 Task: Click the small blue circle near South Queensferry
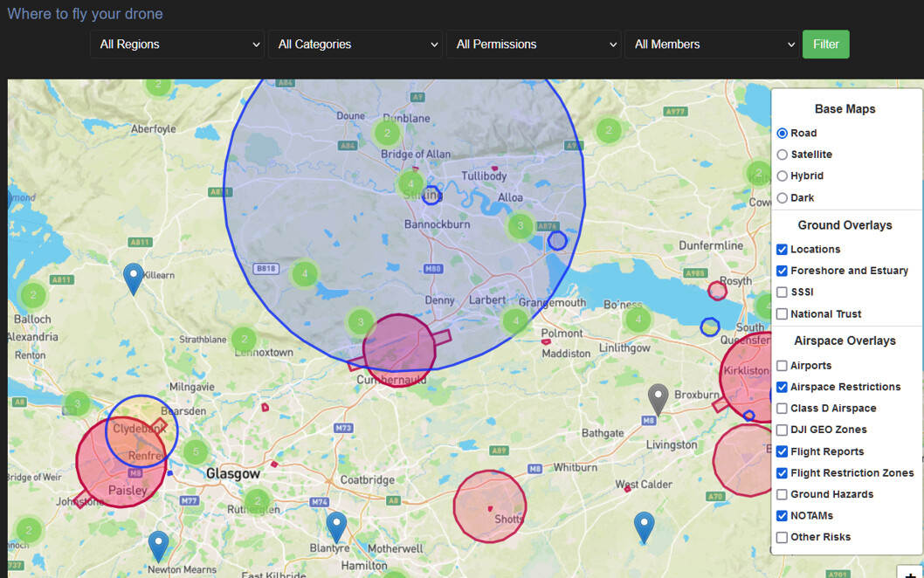point(709,327)
